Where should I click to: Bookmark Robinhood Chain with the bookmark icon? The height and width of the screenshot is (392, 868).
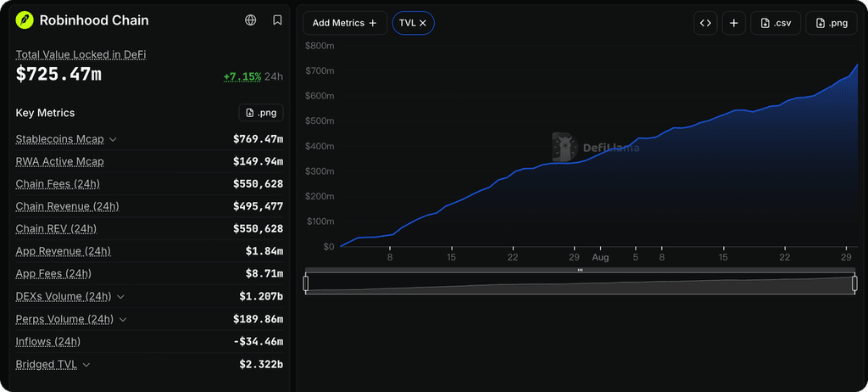click(x=277, y=20)
